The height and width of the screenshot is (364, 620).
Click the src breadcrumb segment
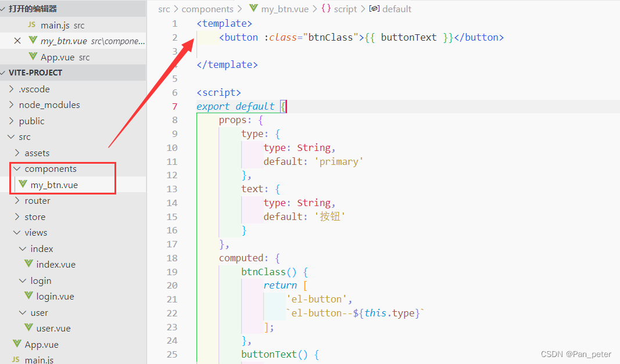164,9
